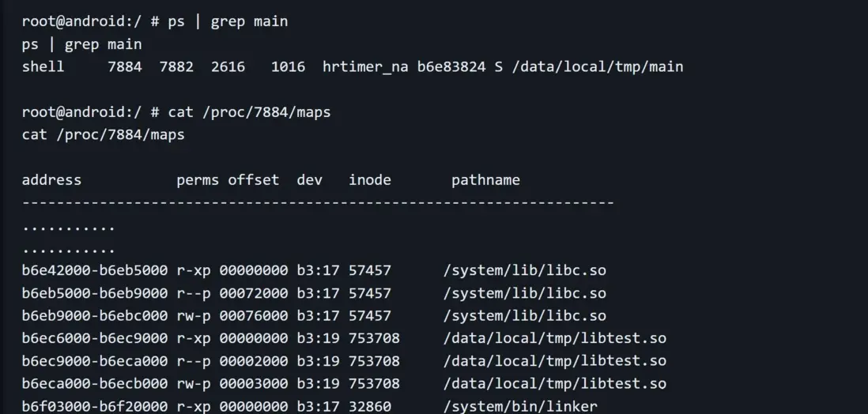This screenshot has height=414, width=868.
Task: Click the parent PID 7882 value
Action: click(176, 67)
